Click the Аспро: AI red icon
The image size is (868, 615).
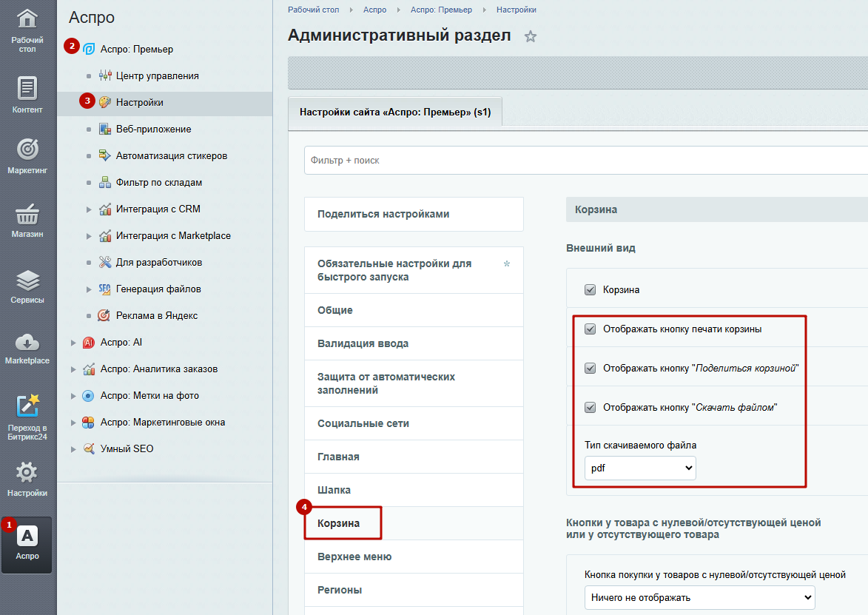click(89, 343)
